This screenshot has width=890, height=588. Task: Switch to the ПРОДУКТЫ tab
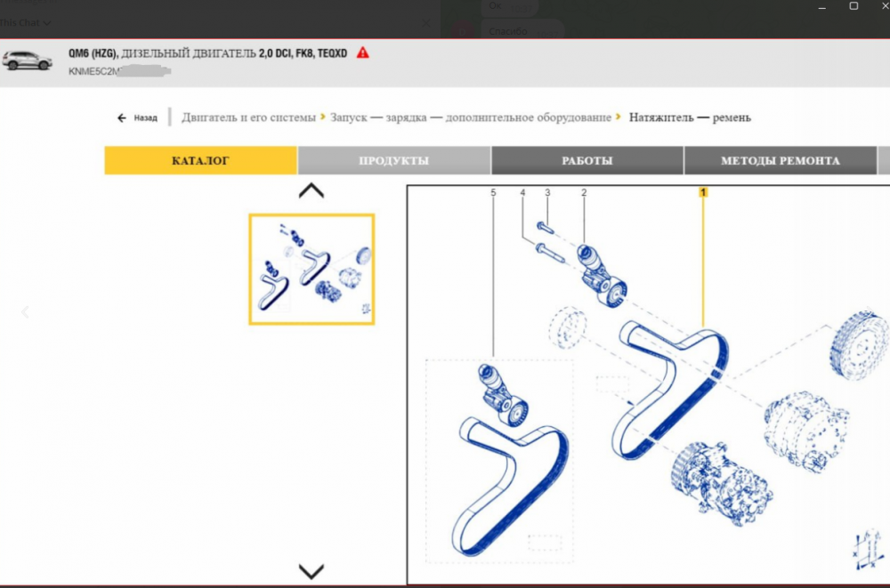pyautogui.click(x=394, y=161)
